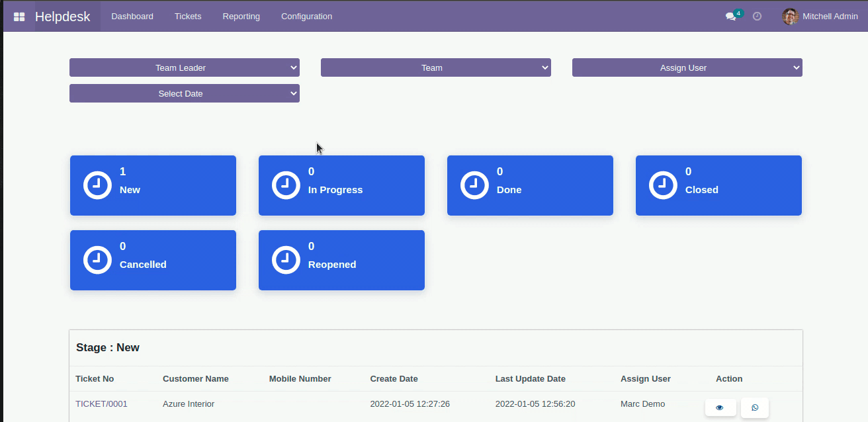Screen dimensions: 868x422
Task: Open the Select Date dropdown
Action: pos(185,93)
